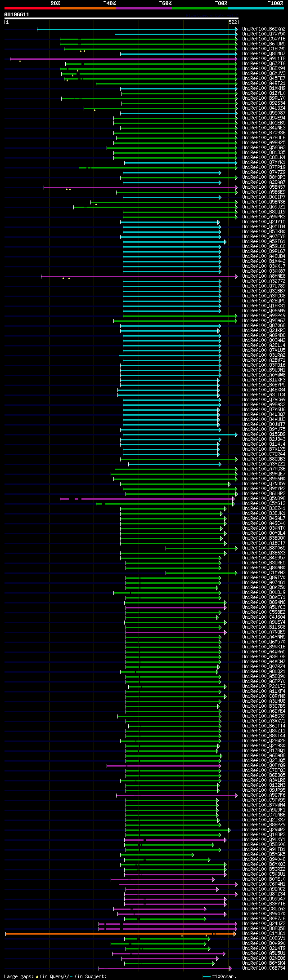Image resolution: width=288 pixels, height=980 pixels.
Task: Click the cyan ~100% identity legend bar
Action: coord(256,8)
